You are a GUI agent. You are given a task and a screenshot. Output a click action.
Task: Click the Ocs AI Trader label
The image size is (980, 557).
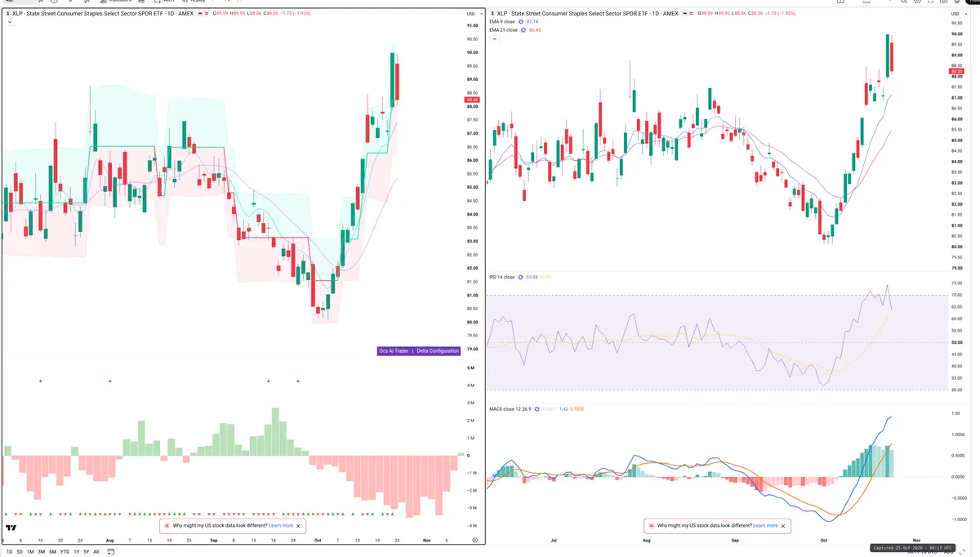click(394, 350)
